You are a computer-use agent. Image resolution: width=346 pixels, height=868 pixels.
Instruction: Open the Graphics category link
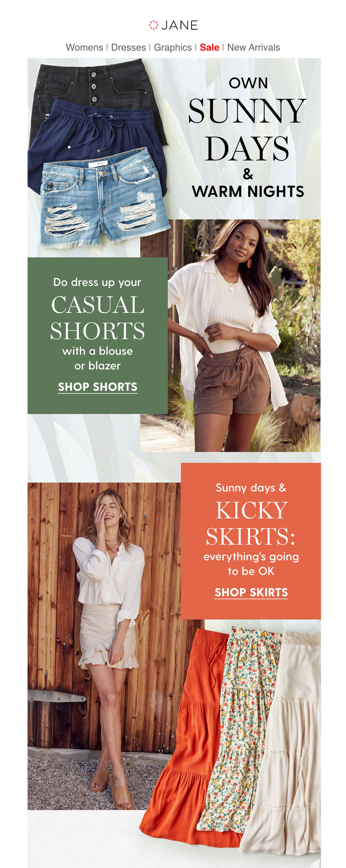coord(173,48)
